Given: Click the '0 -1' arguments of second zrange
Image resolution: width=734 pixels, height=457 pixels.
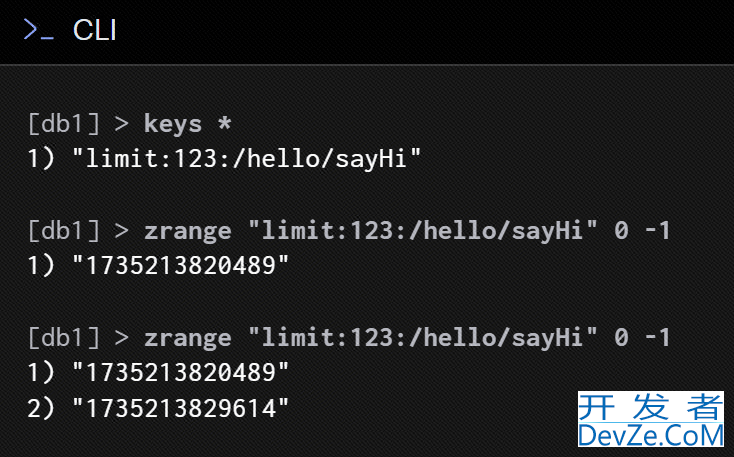Looking at the screenshot, I should click(x=642, y=338).
